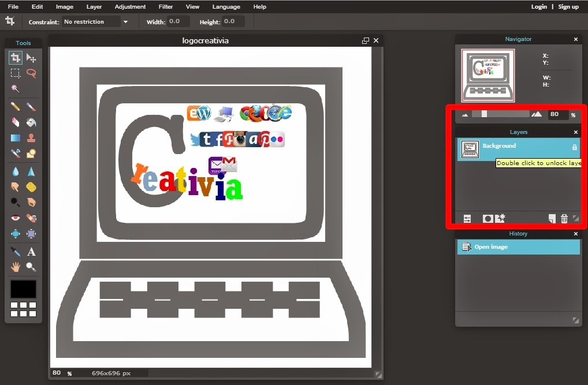Screen dimensions: 588x385
Task: Zoom out with small mountain icon
Action: [x=465, y=115]
